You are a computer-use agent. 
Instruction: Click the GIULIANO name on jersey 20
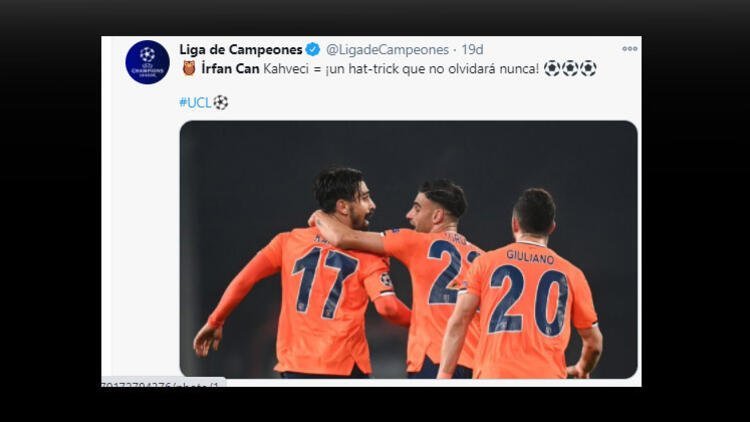pos(530,257)
